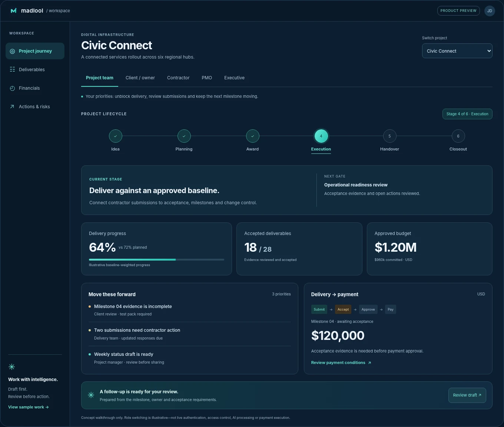Image resolution: width=504 pixels, height=427 pixels.
Task: Select the PMO role tab
Action: [x=207, y=78]
